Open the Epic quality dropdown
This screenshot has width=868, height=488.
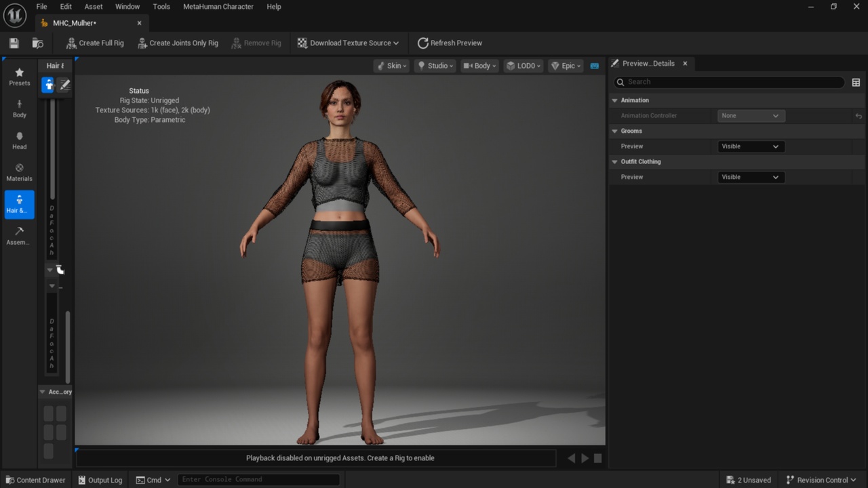click(566, 66)
